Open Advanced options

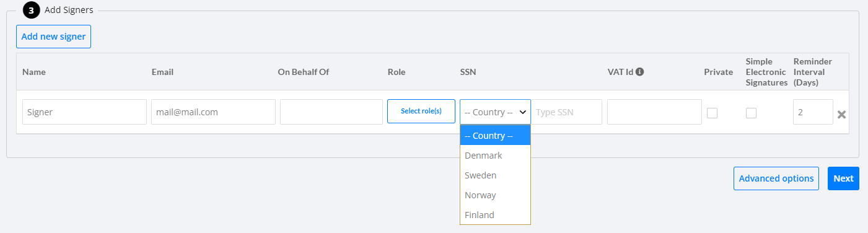pos(776,178)
